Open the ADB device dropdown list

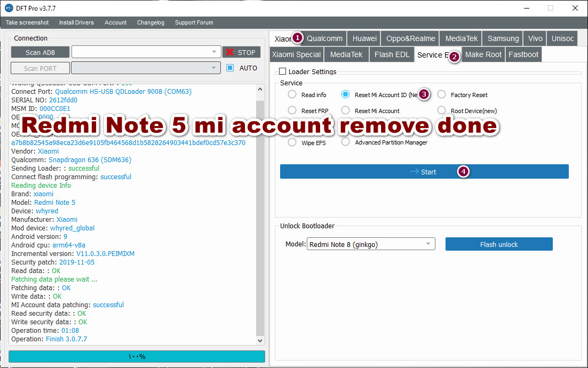pos(146,52)
